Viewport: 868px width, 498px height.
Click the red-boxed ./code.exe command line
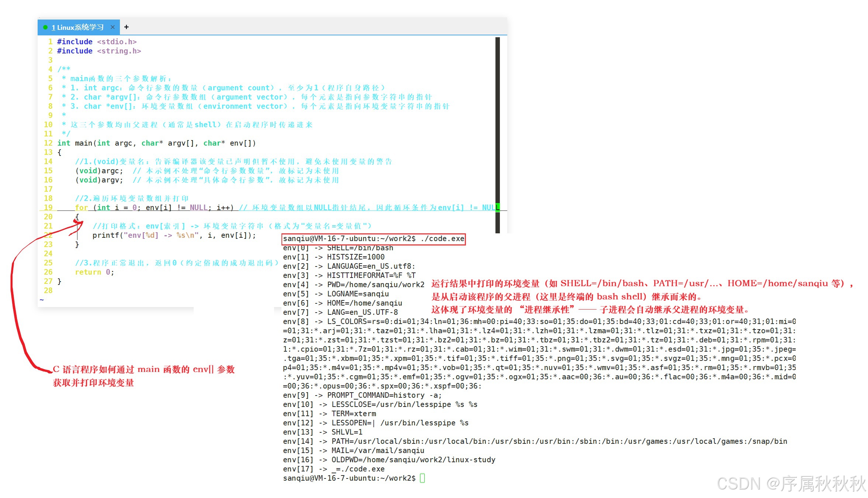tap(373, 239)
